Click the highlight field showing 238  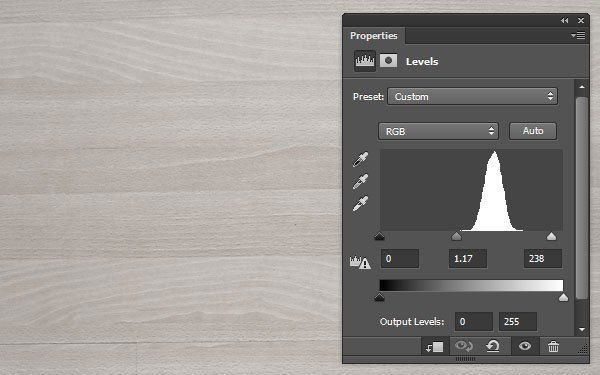tap(543, 259)
